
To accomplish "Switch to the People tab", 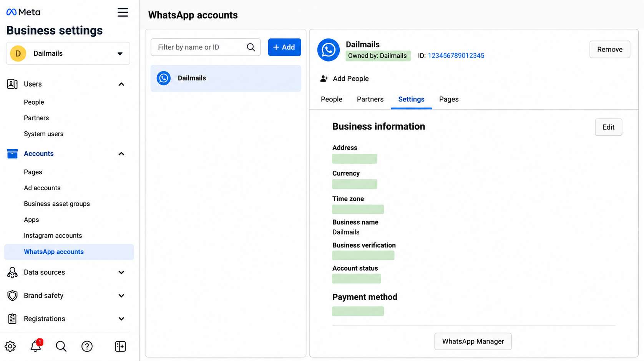I will (x=332, y=99).
